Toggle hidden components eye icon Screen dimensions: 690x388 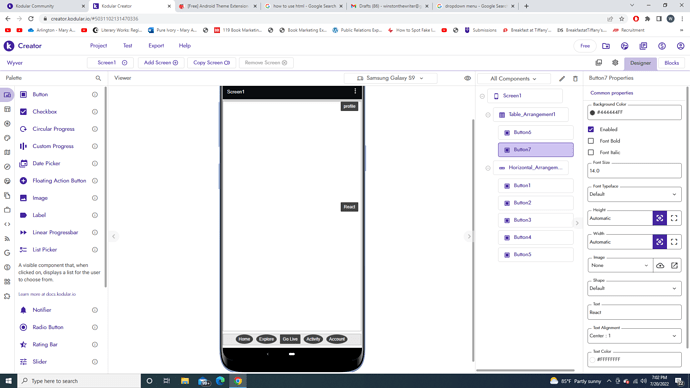467,78
